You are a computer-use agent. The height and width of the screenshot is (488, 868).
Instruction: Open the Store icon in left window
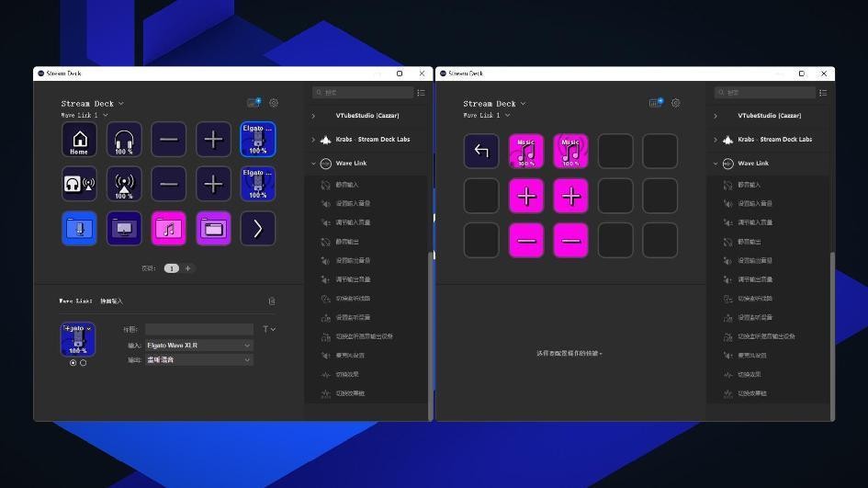coord(254,103)
